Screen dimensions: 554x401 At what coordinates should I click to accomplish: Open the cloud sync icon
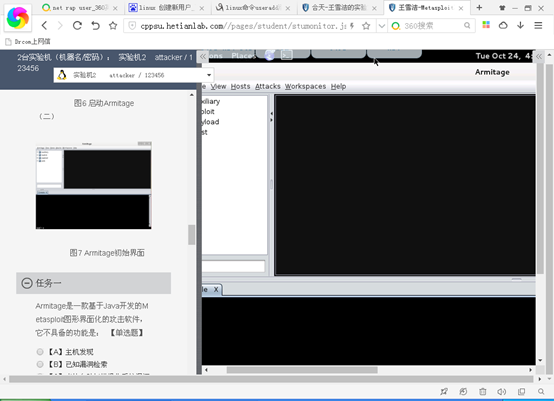pos(503,25)
